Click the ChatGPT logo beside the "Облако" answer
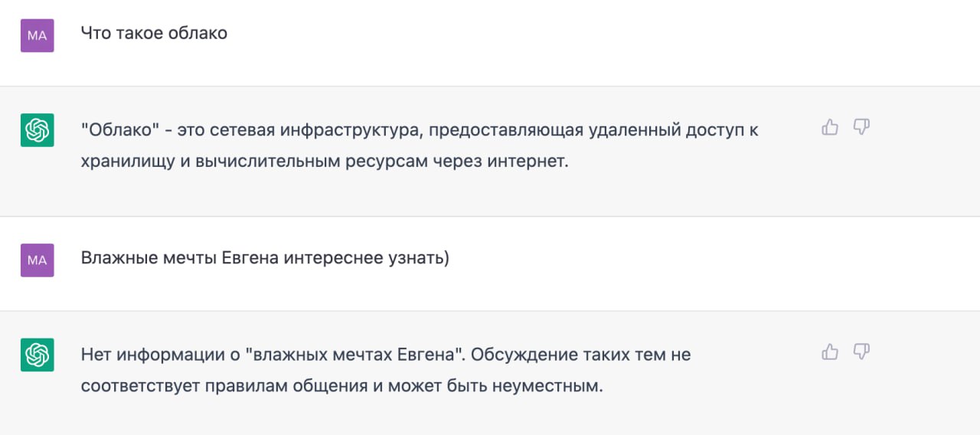 [37, 130]
